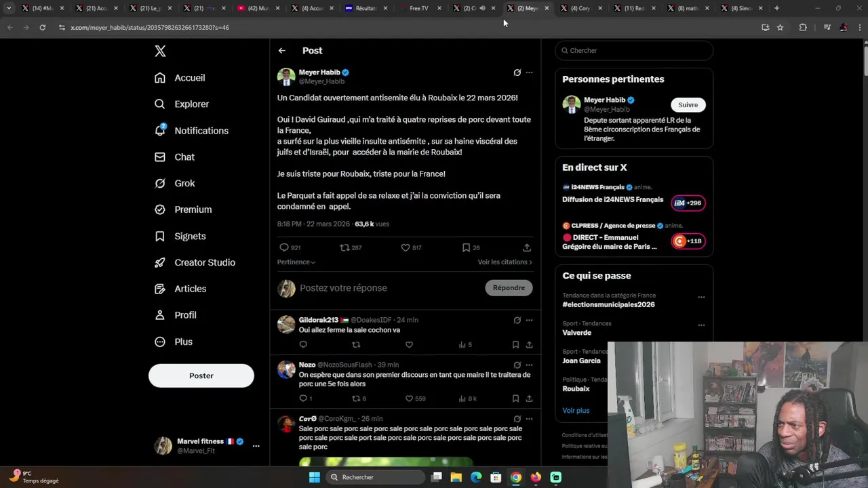
Task: Open Notifications in sidebar
Action: (192, 131)
